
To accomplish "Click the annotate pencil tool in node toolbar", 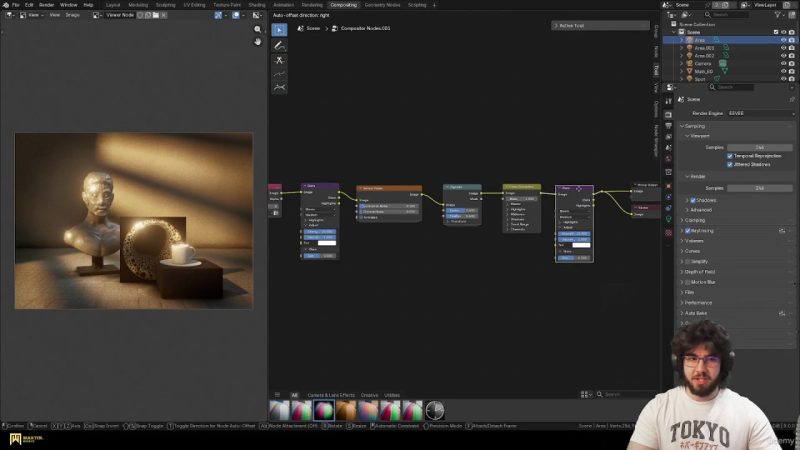I will click(x=280, y=45).
